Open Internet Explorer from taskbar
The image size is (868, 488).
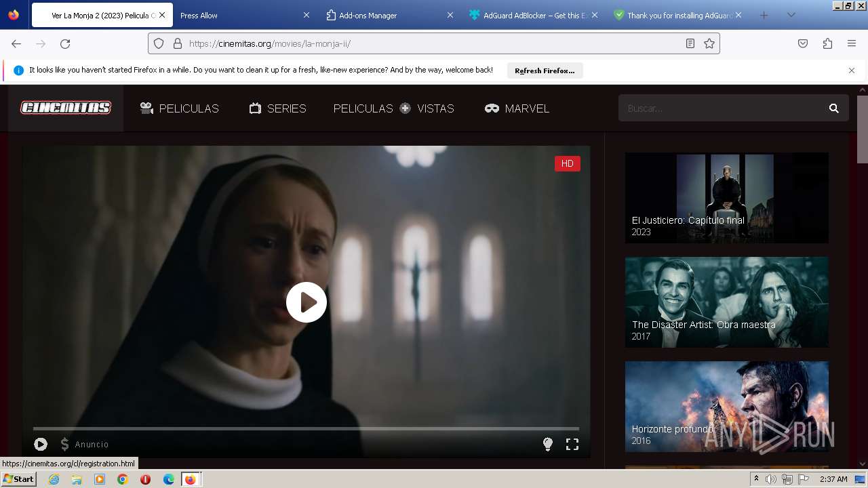pyautogui.click(x=54, y=479)
